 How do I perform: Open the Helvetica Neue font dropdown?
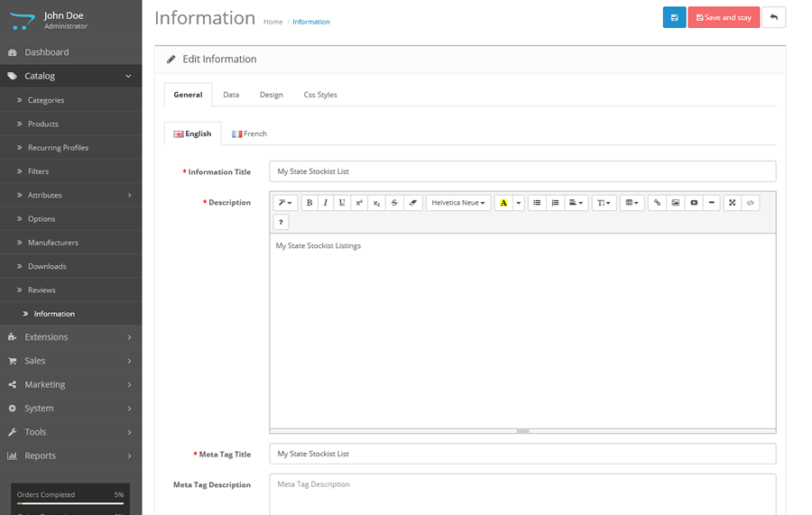458,203
